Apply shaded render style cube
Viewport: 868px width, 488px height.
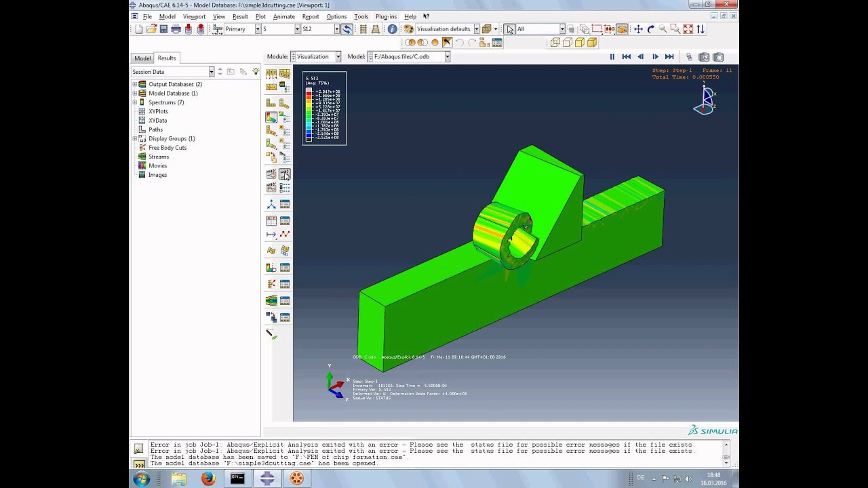[592, 42]
